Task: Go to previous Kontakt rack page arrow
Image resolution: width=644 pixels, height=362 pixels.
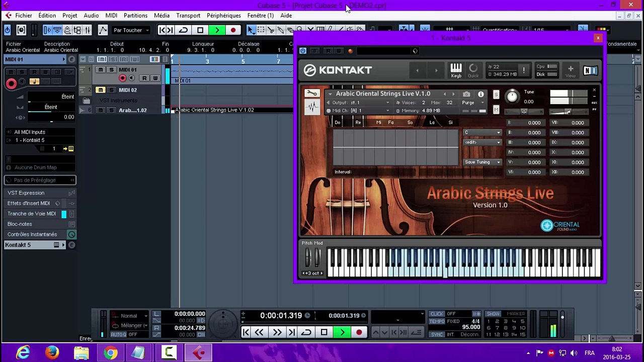Action: [x=417, y=70]
